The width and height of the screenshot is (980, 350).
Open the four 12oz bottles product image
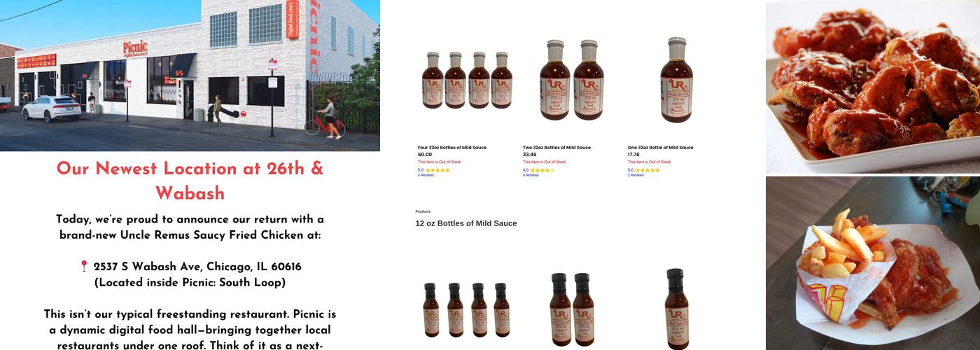pos(467,309)
